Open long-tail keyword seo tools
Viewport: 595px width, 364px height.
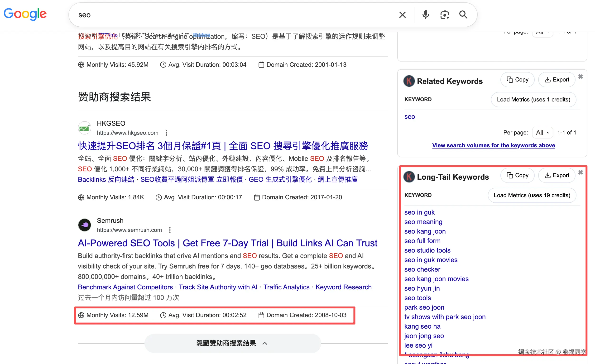[417, 298]
